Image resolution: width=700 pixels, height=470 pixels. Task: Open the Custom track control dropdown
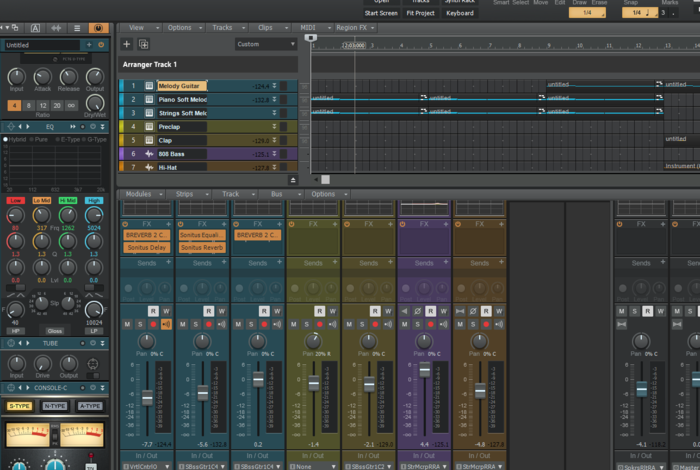click(265, 44)
